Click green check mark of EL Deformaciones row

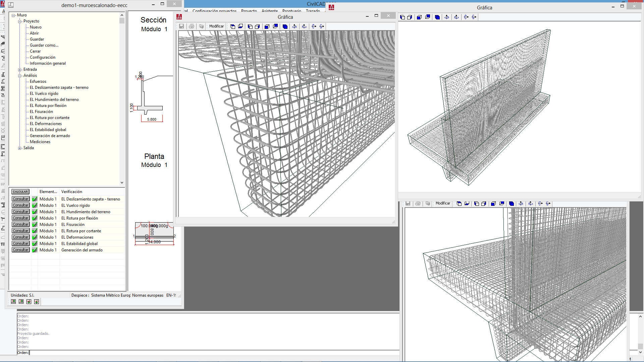pos(35,237)
